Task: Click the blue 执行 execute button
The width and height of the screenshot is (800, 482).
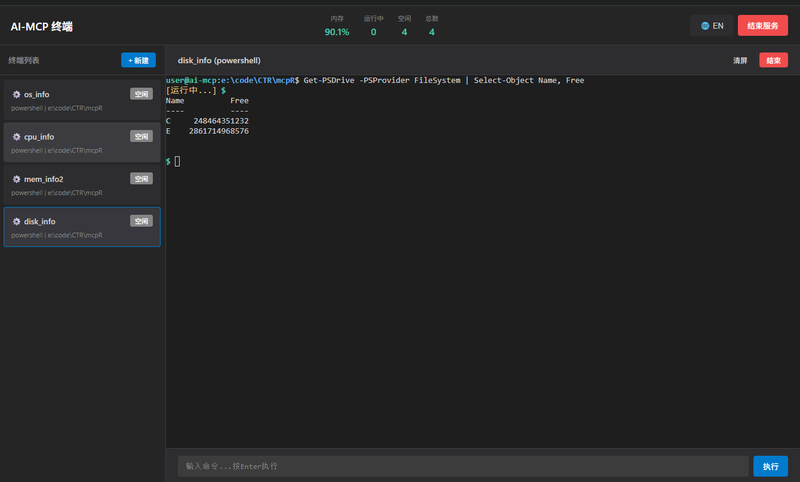Action: click(770, 466)
